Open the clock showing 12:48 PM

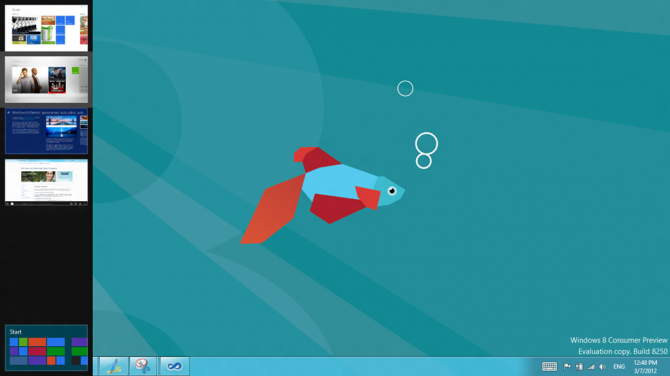645,367
